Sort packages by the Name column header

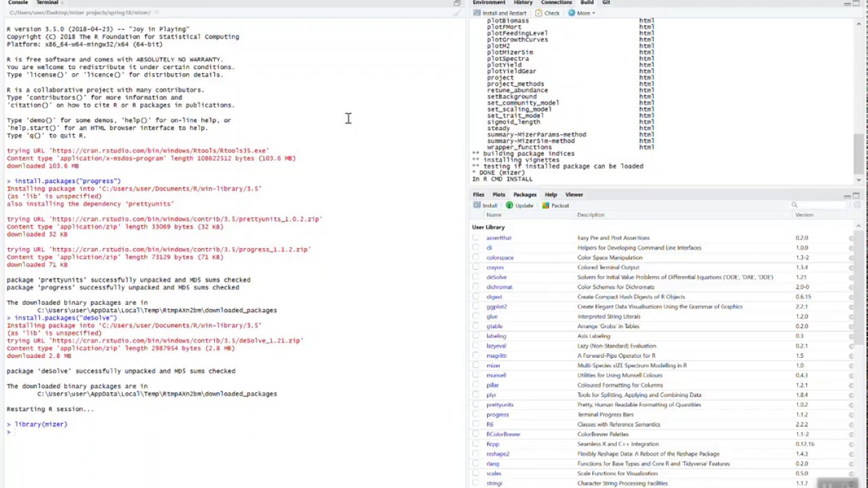point(494,216)
